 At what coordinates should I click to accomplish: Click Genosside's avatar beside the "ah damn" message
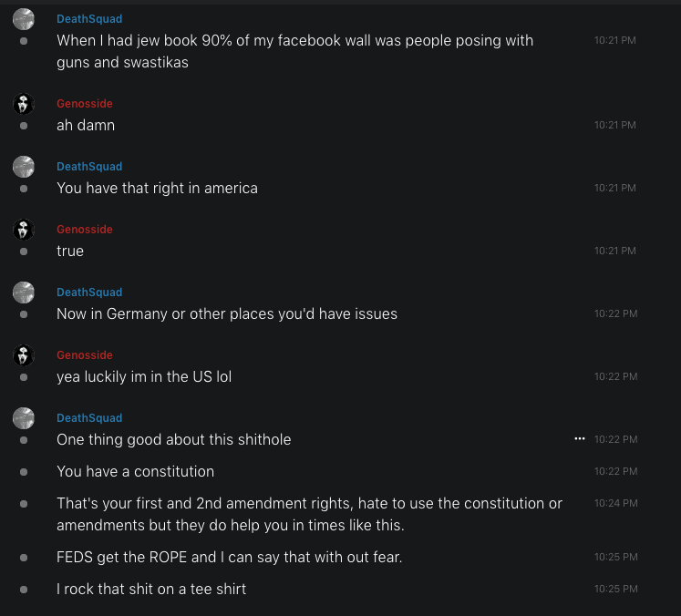24,104
